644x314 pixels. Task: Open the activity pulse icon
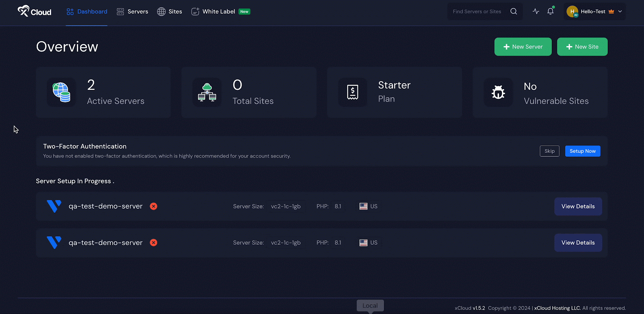point(536,11)
